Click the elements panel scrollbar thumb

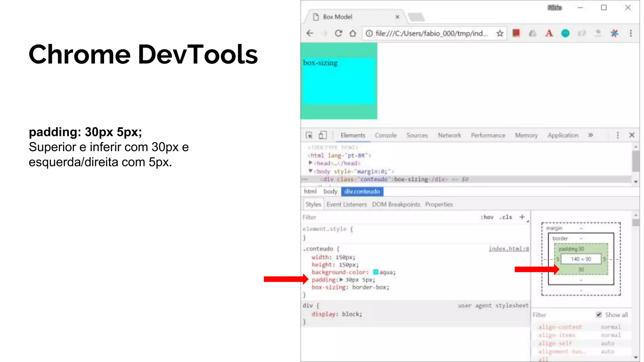[636, 161]
